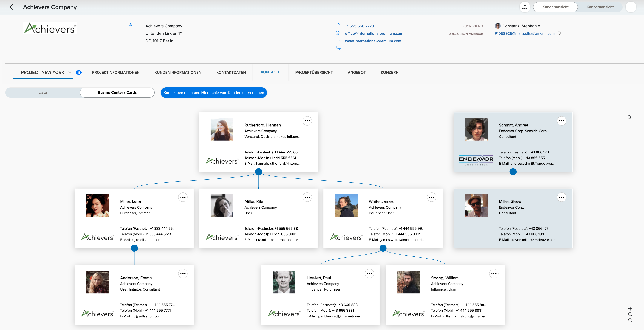644x330 pixels.
Task: Open the Kundeninformationen tab
Action: coord(178,72)
